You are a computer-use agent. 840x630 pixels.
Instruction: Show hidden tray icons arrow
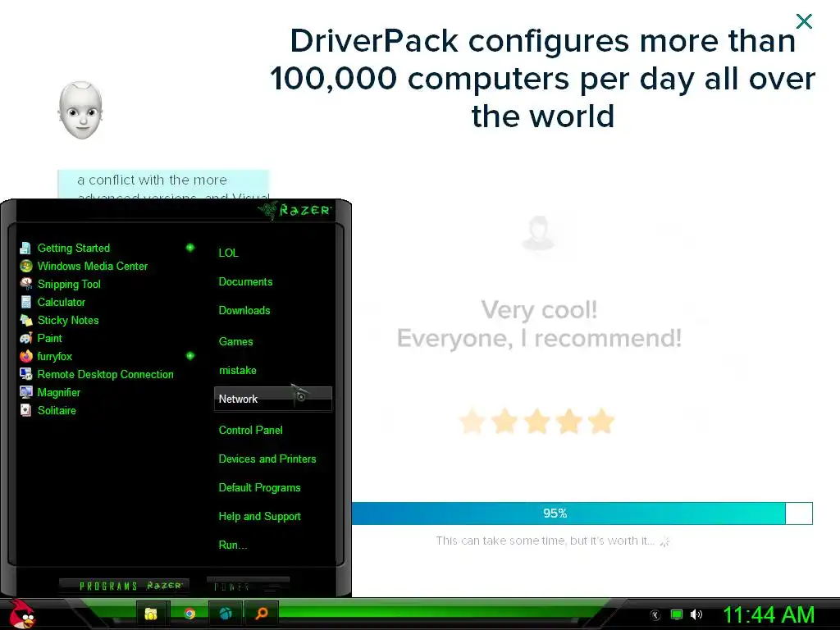pos(655,615)
